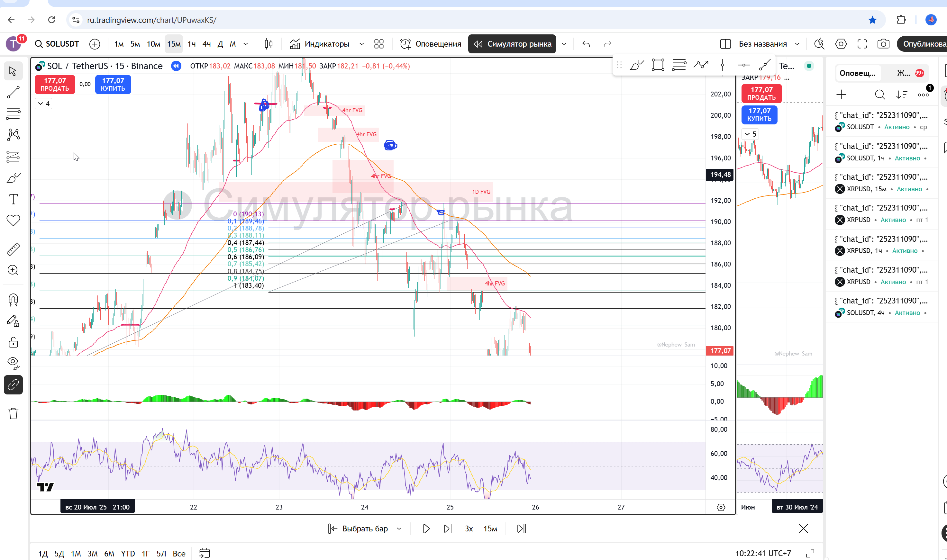This screenshot has width=947, height=560.
Task: Set range to 1М one month
Action: point(76,554)
